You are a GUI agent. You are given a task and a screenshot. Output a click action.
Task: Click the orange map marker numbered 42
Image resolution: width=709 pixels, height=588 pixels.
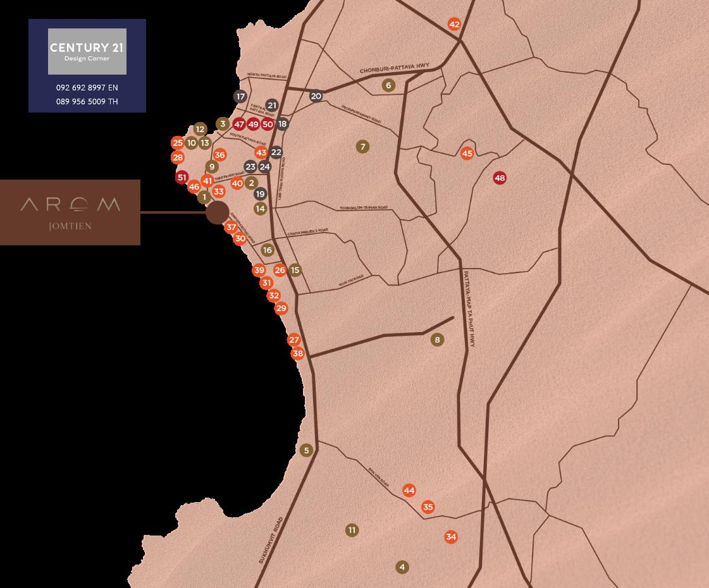pyautogui.click(x=454, y=24)
